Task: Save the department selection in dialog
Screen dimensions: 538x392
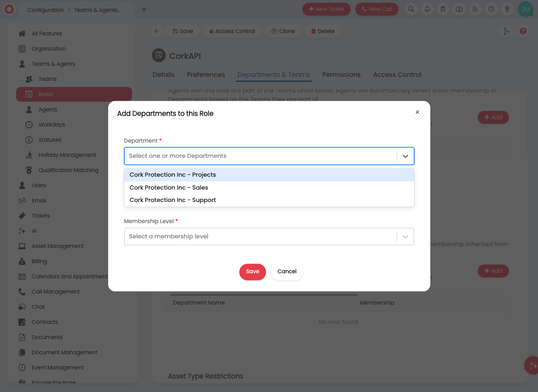Action: tap(253, 271)
